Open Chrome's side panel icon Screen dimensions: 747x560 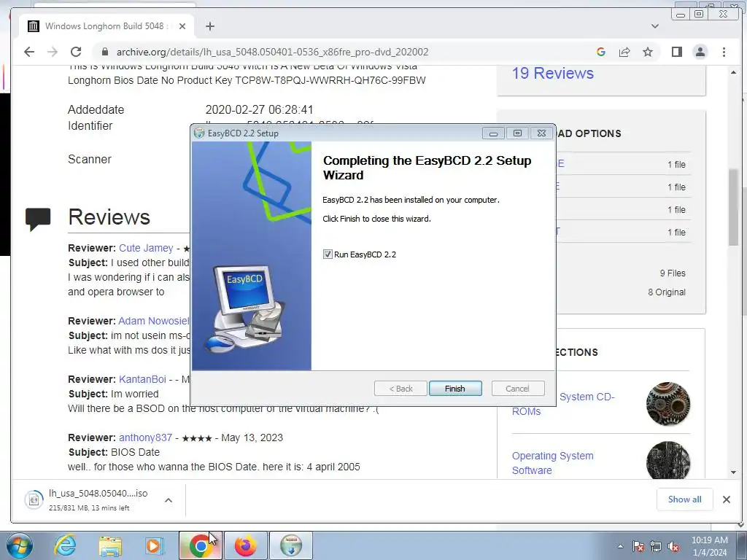coord(676,52)
